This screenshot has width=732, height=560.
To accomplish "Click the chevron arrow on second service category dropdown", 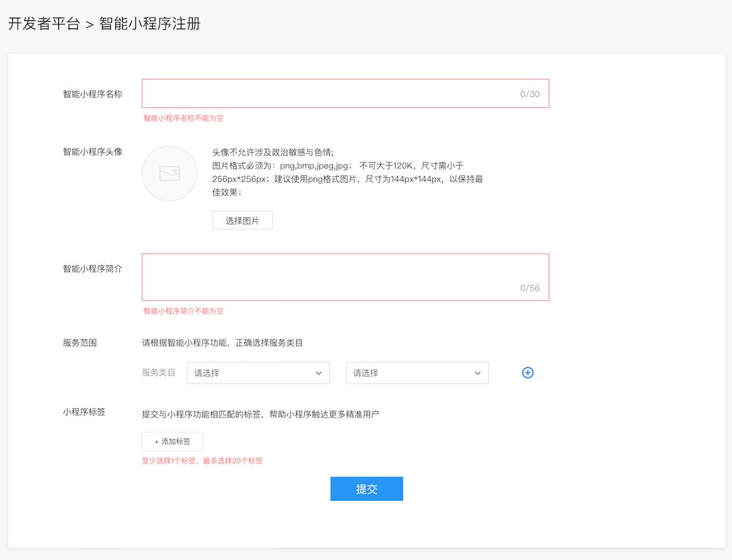I will coord(477,373).
